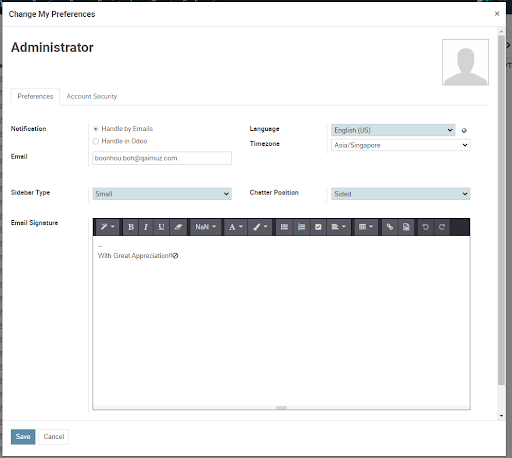Open the Language dropdown
Viewport: 512px width, 458px height.
coord(393,130)
